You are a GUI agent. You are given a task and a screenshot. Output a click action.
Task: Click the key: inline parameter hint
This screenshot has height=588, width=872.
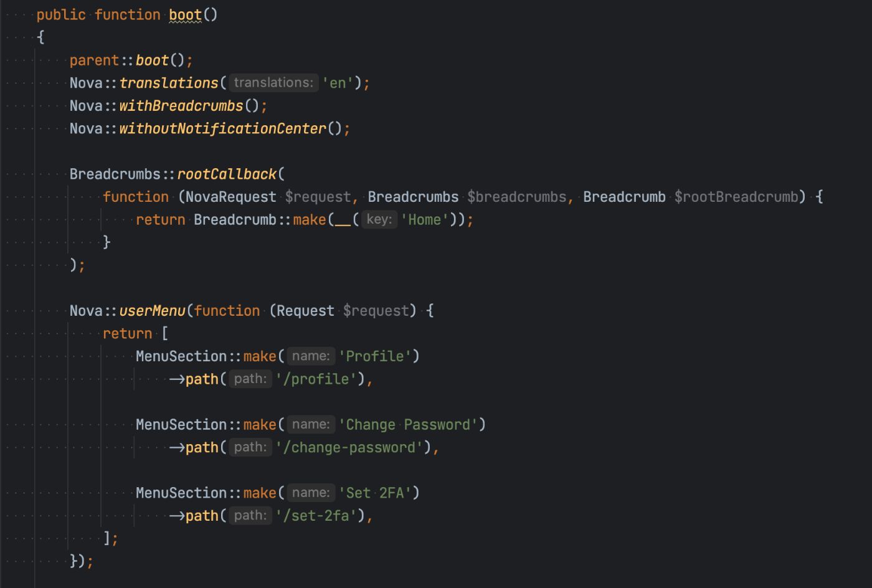pyautogui.click(x=379, y=219)
